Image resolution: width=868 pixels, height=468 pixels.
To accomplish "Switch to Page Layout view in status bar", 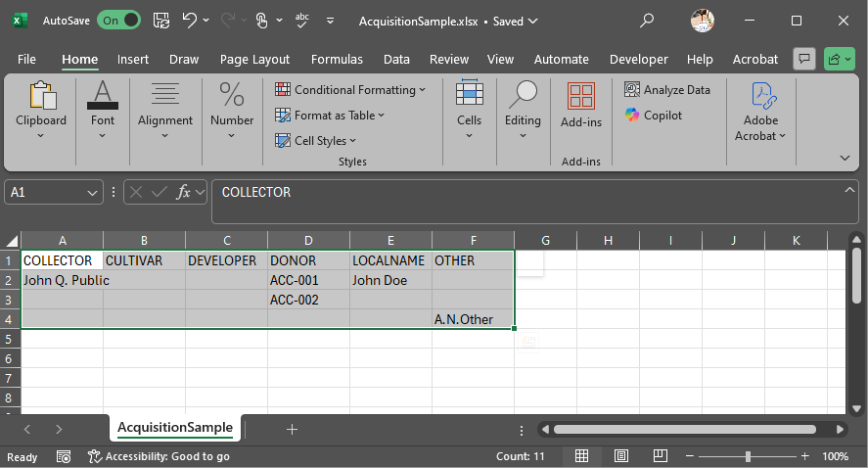I will coord(620,456).
